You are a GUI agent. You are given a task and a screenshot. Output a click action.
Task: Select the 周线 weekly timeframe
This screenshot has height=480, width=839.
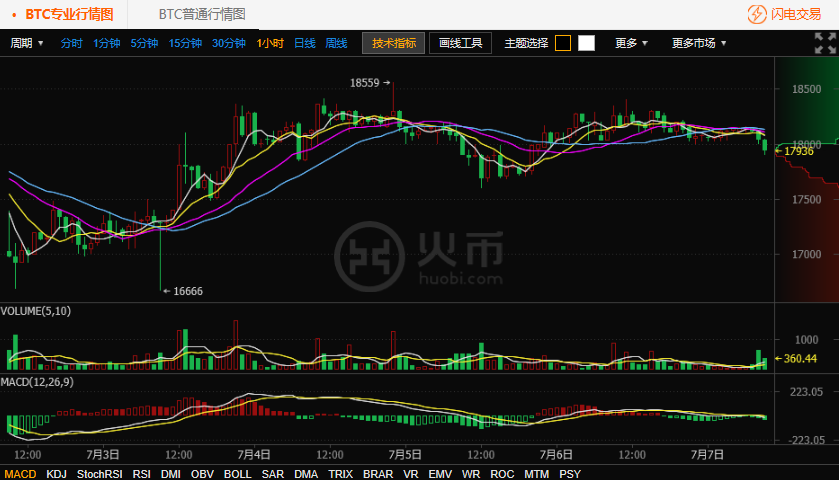coord(337,43)
